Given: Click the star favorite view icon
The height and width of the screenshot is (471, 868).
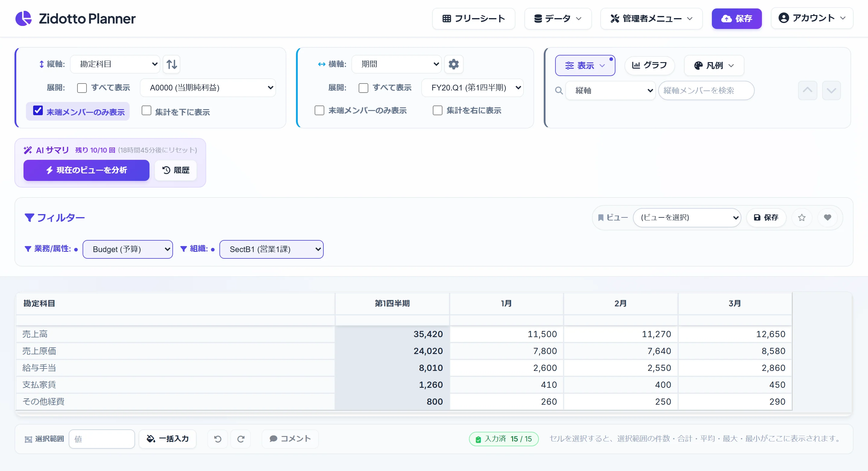Looking at the screenshot, I should click(802, 217).
